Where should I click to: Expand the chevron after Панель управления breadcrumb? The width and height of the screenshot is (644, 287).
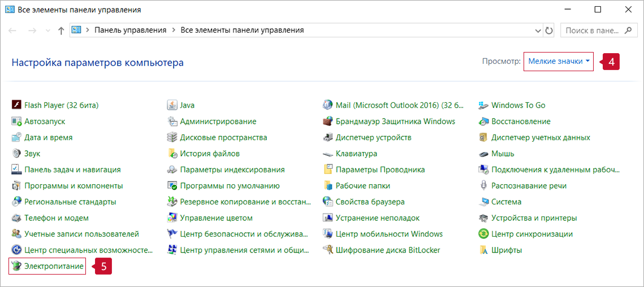pos(174,31)
